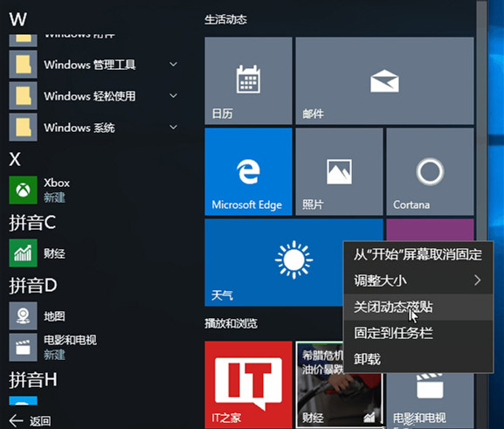Click the 拼音D group header

click(x=33, y=286)
